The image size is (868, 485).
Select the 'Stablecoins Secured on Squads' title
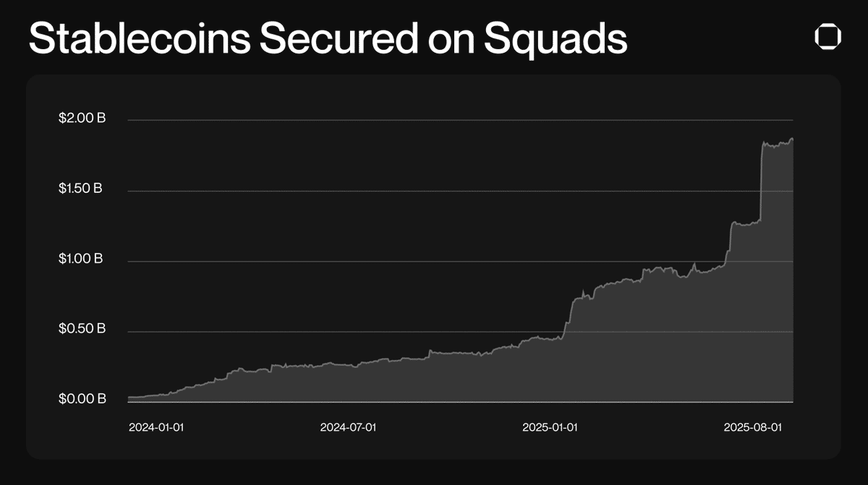click(328, 39)
